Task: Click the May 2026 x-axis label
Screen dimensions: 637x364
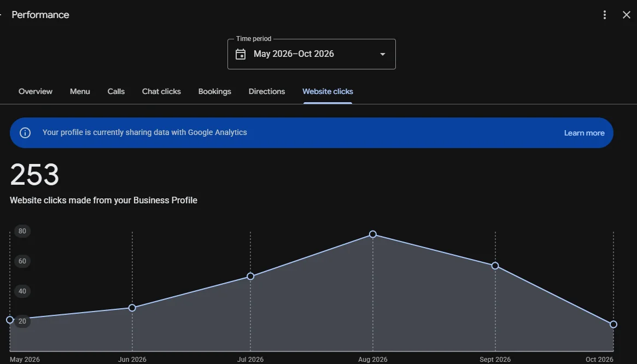Action: [x=25, y=360]
